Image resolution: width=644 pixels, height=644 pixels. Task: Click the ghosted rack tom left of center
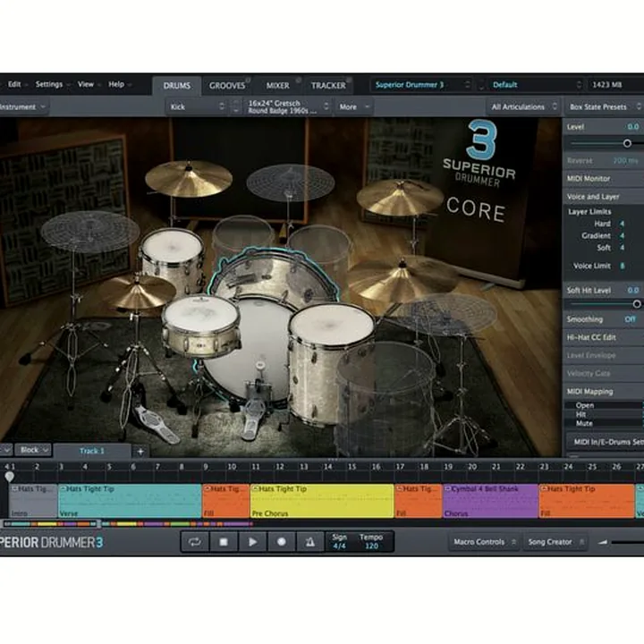tap(243, 236)
